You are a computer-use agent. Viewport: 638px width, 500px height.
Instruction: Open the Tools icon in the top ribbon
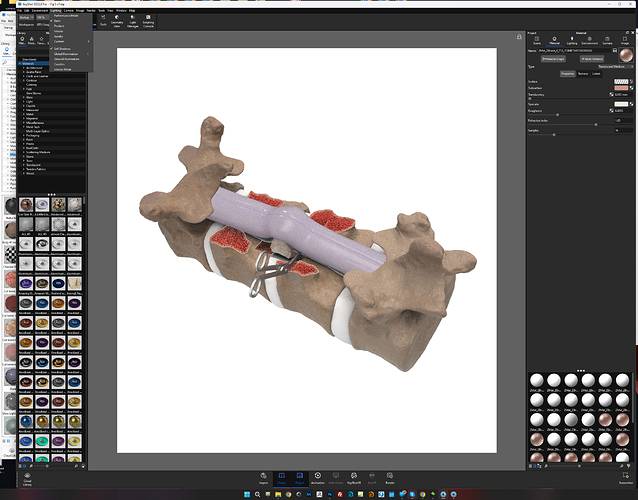point(103,20)
